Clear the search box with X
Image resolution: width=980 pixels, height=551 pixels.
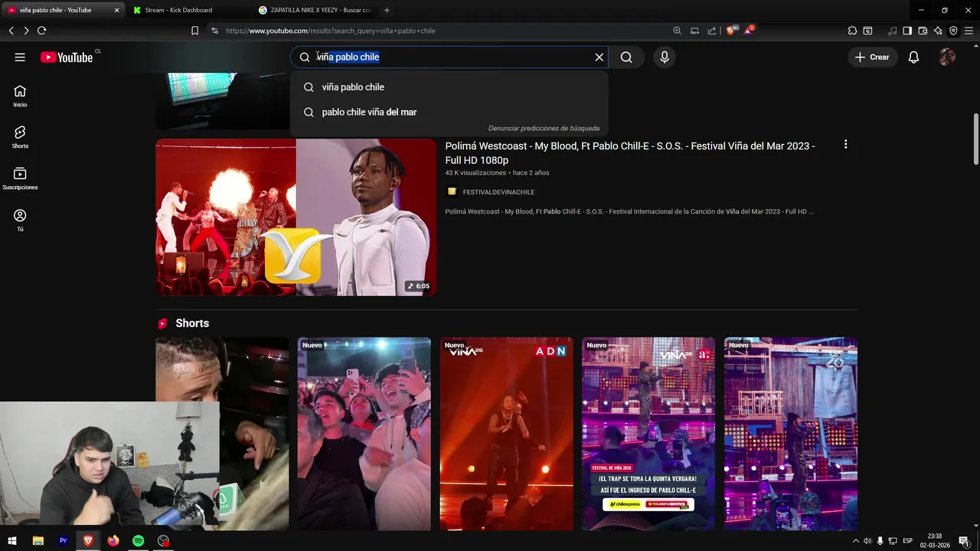tap(599, 57)
